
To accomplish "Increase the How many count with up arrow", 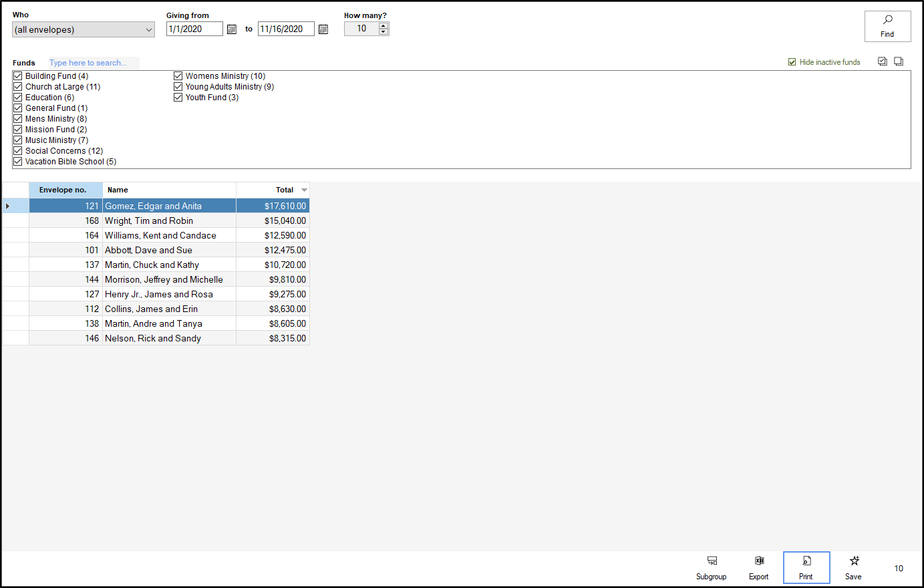I will coord(383,25).
